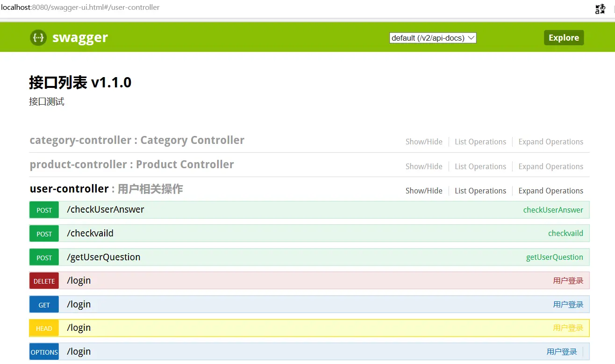
Task: Click the swagger title text
Action: [80, 38]
